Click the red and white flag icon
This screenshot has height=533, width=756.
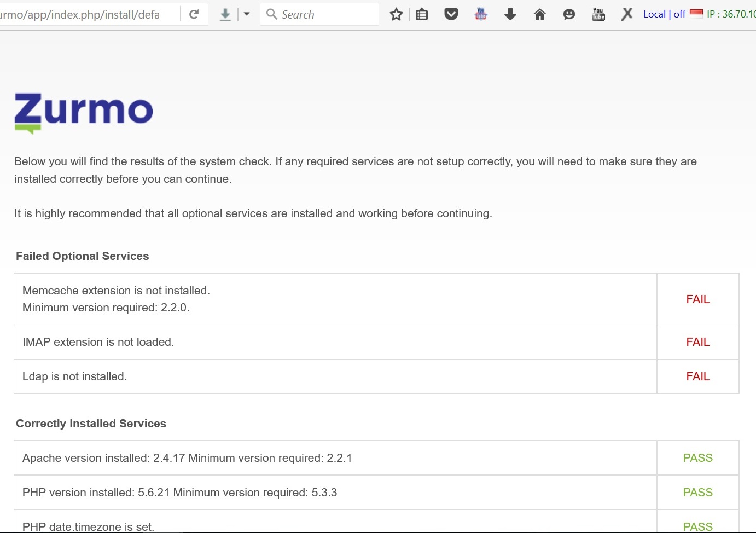tap(696, 14)
